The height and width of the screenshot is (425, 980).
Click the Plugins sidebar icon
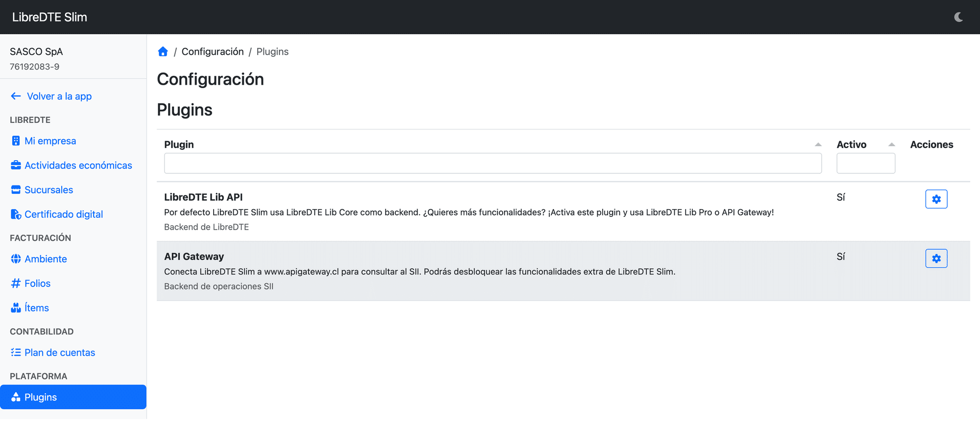click(x=16, y=397)
